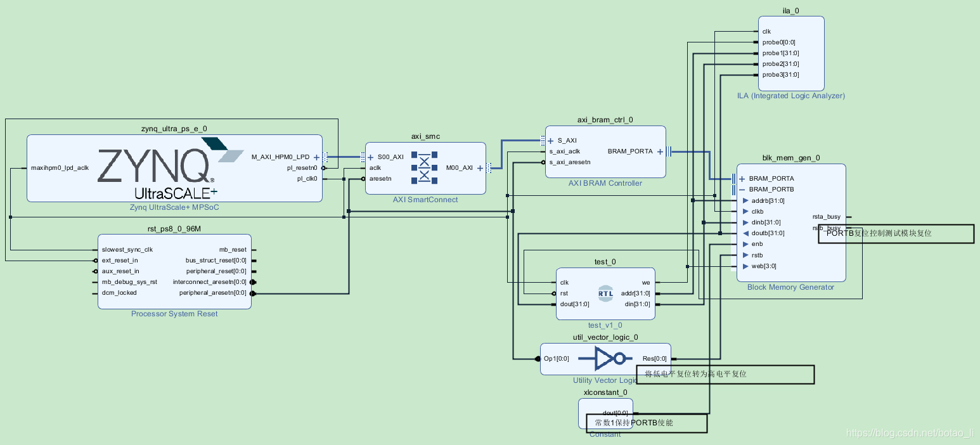The image size is (980, 445).
Task: Select the Op1[0:0] input pin
Action: click(x=556, y=359)
